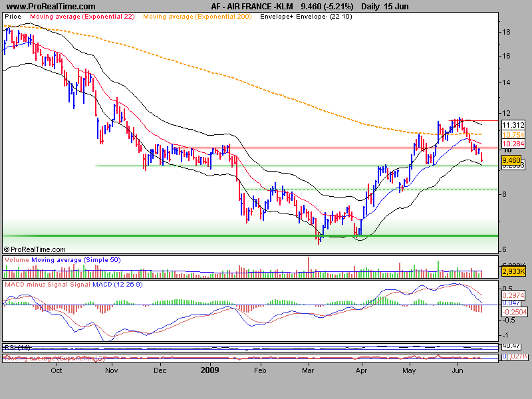Viewport: 532px width, 399px height.
Task: Click the -0.2504 MACD value box
Action: pos(514,312)
